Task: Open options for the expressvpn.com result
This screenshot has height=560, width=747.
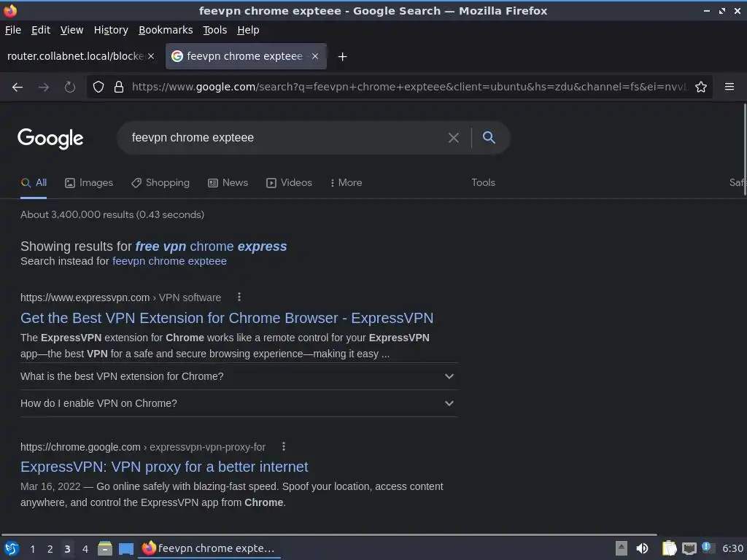Action: point(239,297)
